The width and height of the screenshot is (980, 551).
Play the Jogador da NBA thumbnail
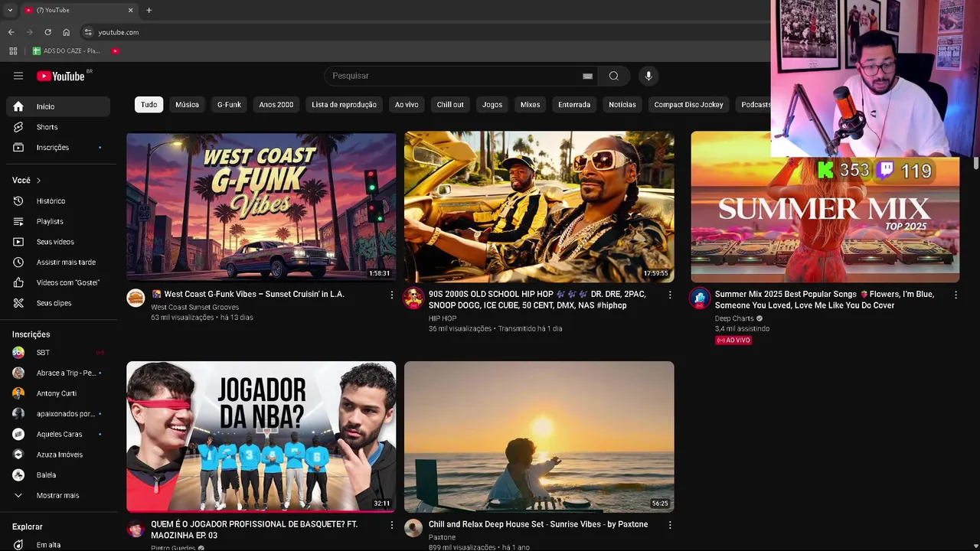261,436
